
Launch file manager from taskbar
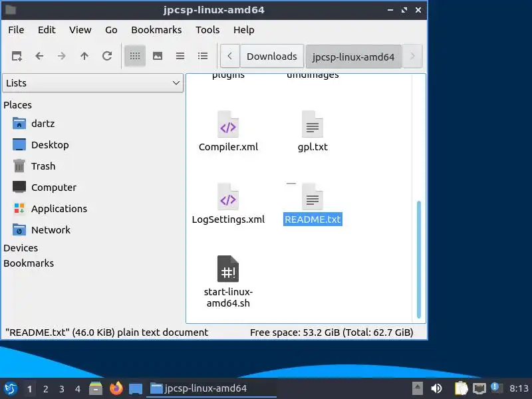pos(96,388)
